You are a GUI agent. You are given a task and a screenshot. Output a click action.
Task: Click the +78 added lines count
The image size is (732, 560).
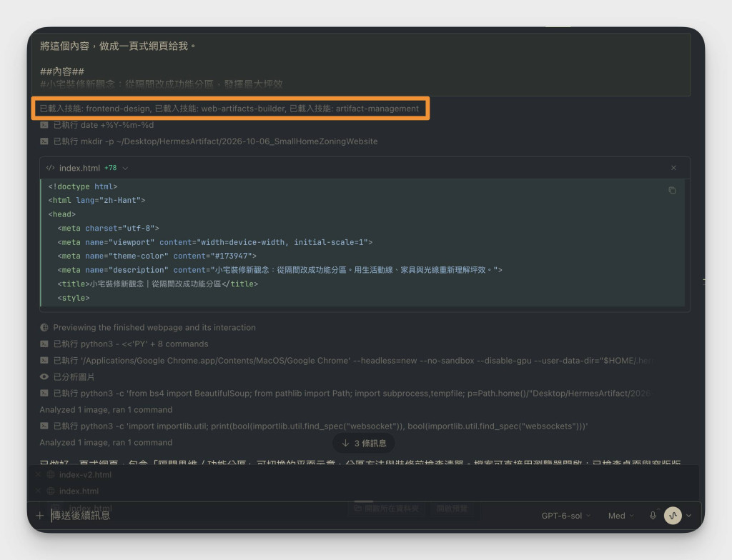pos(111,168)
